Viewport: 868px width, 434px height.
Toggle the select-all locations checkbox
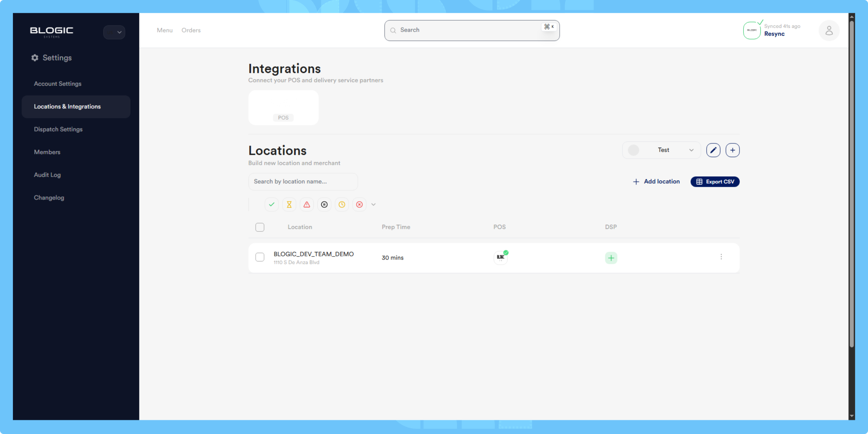(x=260, y=227)
